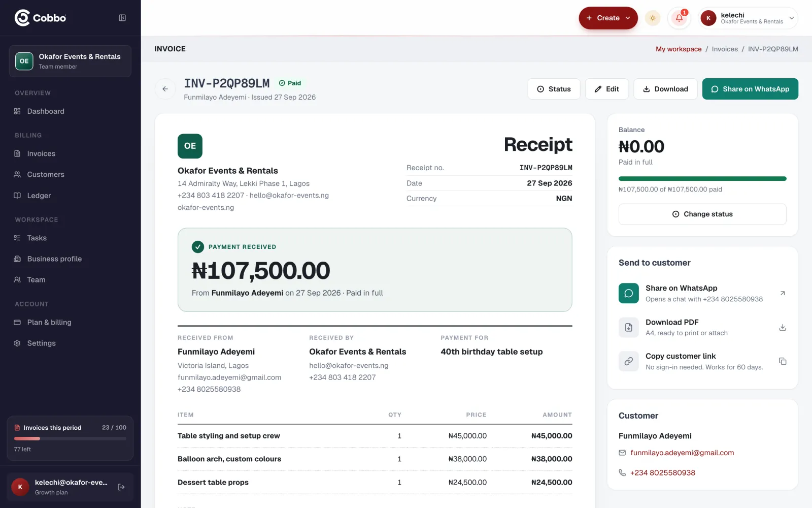Open the Status button
Image resolution: width=812 pixels, height=508 pixels.
[554, 89]
